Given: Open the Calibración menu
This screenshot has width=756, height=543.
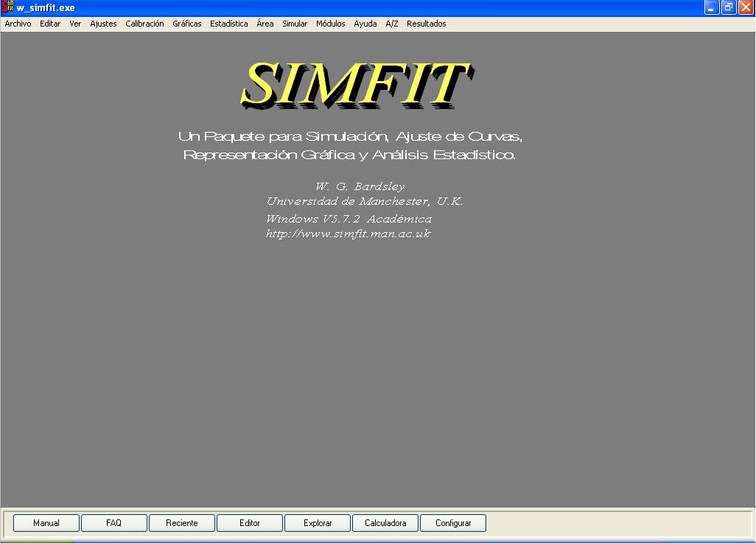Looking at the screenshot, I should coord(144,24).
